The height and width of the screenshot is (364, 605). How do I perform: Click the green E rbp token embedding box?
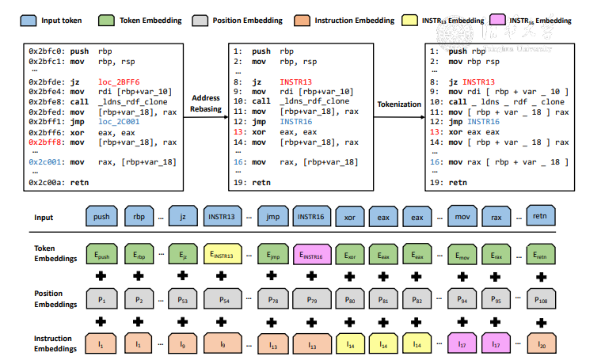(x=139, y=254)
